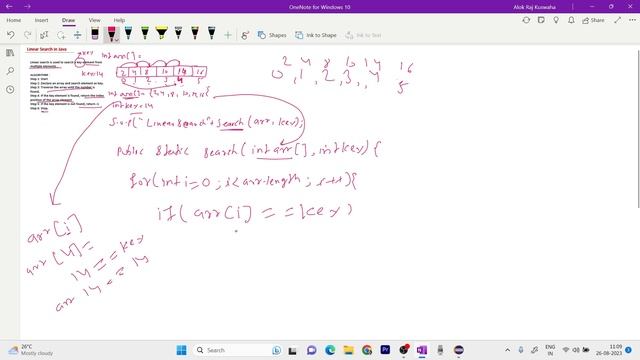
Task: Open search in the left sidebar
Action: (10, 71)
